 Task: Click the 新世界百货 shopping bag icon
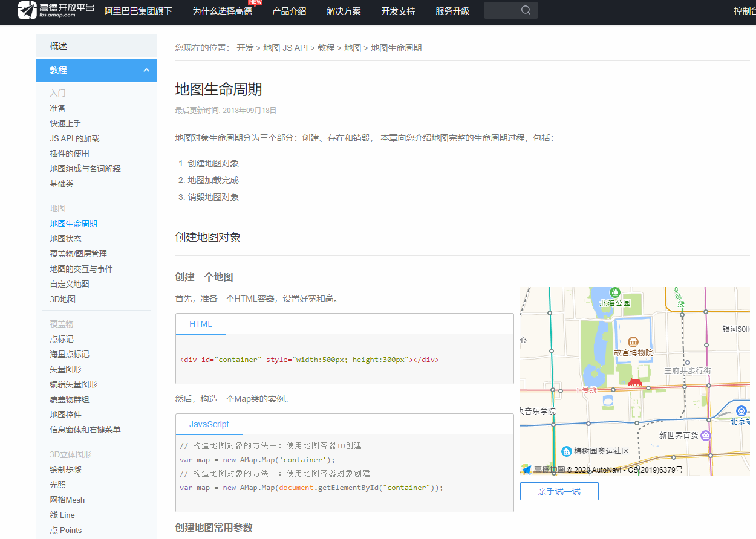(x=705, y=435)
